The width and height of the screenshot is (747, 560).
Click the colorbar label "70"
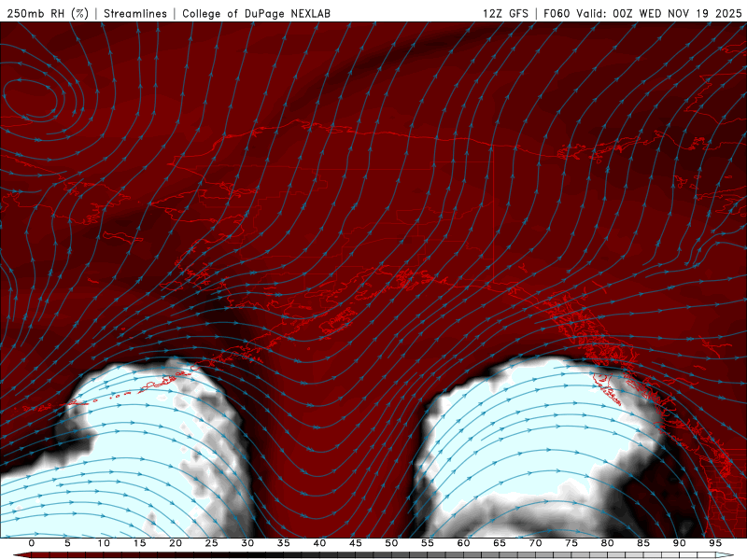[x=535, y=543]
